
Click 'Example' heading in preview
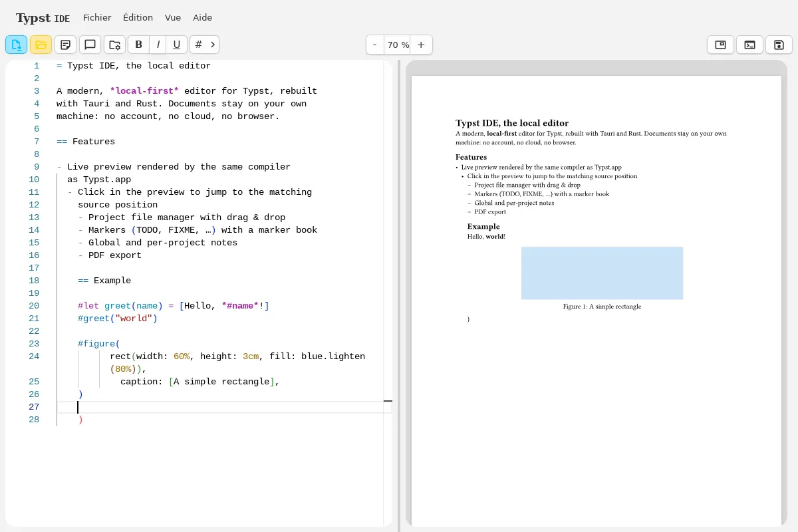click(483, 227)
